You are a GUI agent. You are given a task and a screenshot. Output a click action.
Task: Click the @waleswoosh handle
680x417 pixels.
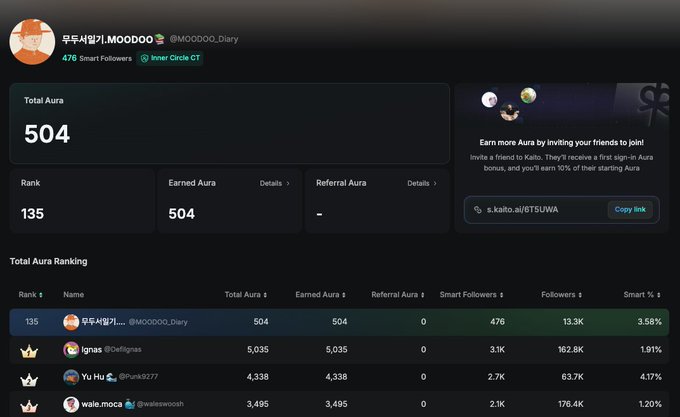(160, 404)
